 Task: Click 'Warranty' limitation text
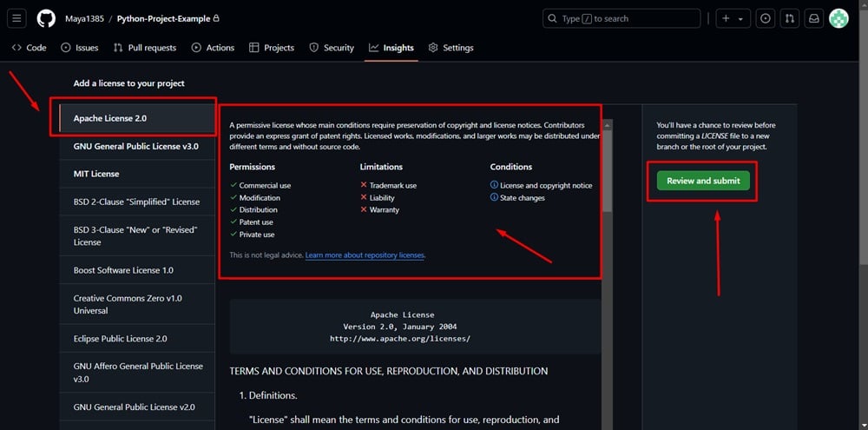point(385,210)
